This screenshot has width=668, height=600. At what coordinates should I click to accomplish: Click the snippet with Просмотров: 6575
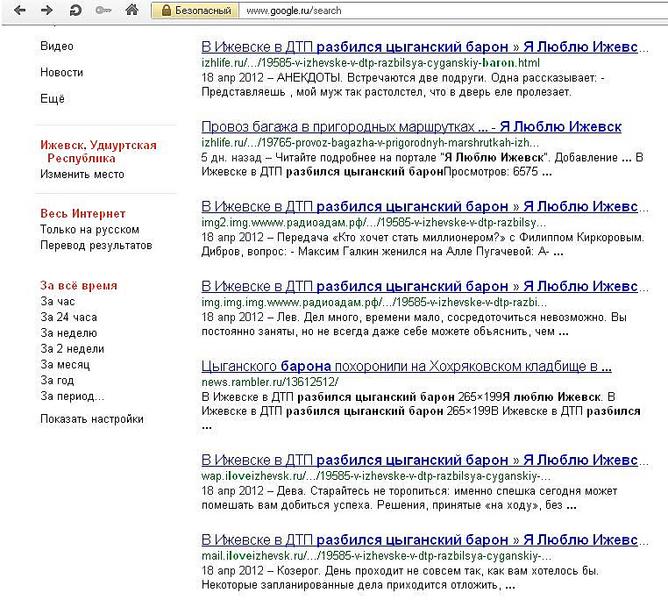(422, 165)
